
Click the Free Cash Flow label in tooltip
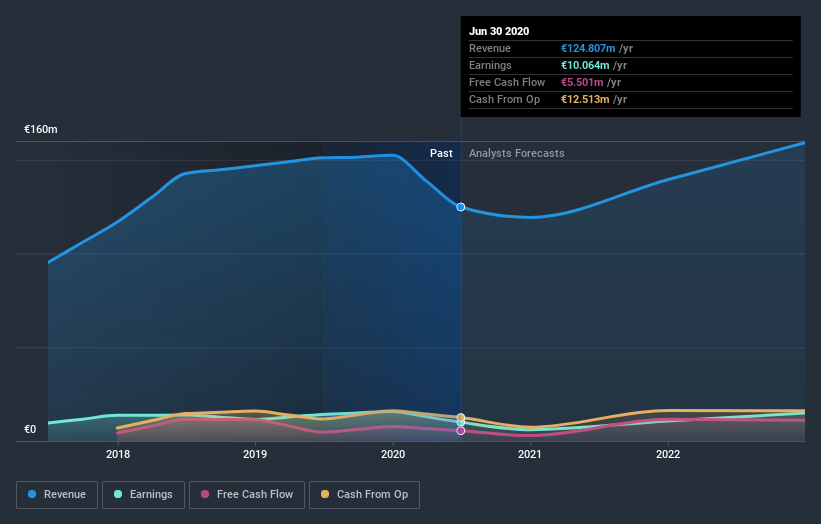click(507, 82)
